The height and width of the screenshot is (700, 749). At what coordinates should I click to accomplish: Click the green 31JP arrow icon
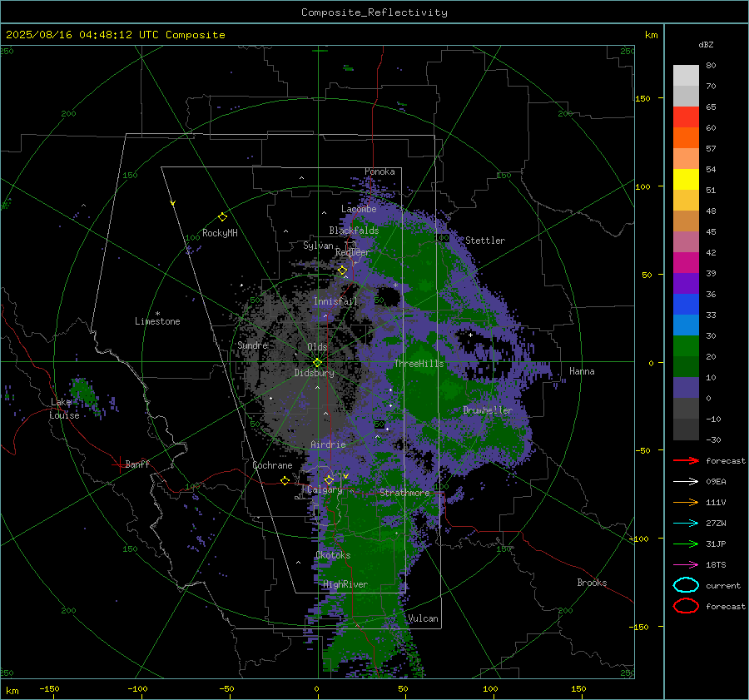tap(686, 544)
